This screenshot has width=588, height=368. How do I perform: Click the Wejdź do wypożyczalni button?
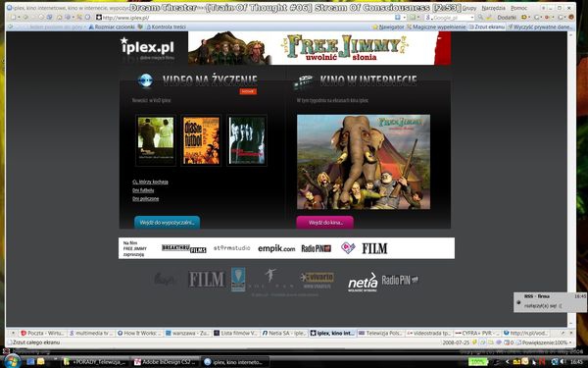pos(167,223)
